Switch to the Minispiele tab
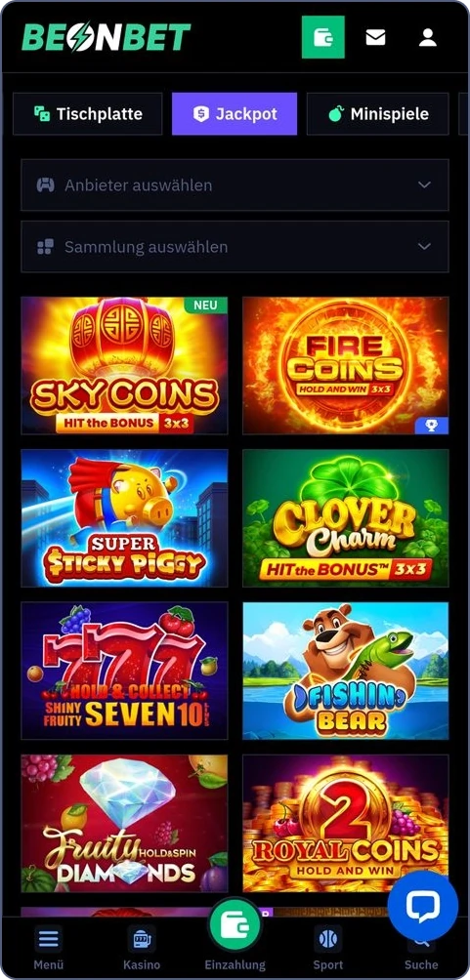470x980 pixels. pyautogui.click(x=378, y=114)
